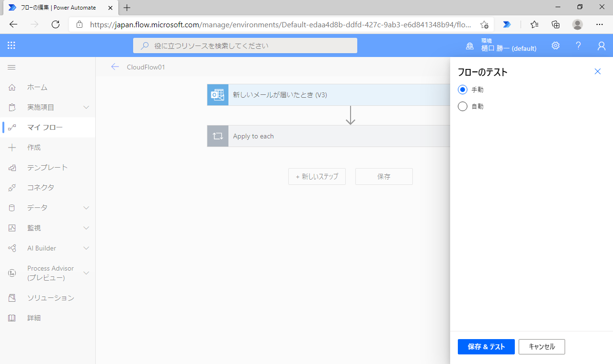The width and height of the screenshot is (613, 364).
Task: Select the 自動 (automatic) radio button
Action: (463, 106)
